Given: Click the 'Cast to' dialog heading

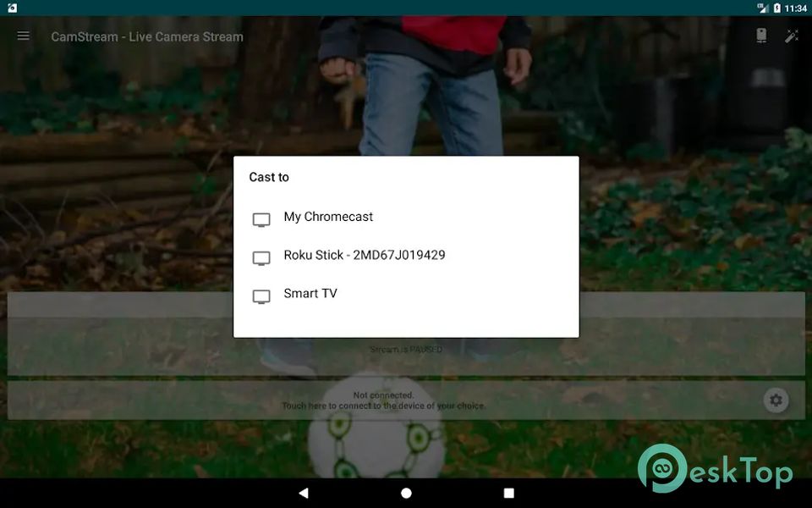Looking at the screenshot, I should click(x=269, y=177).
